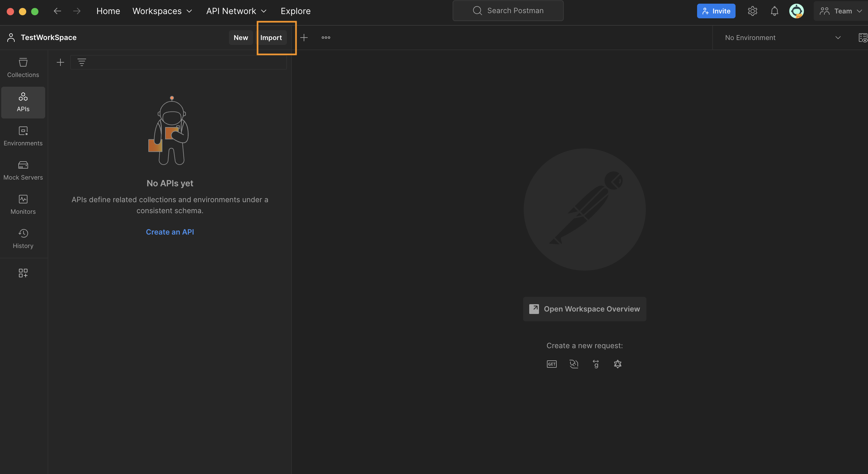Open the Explore page
The height and width of the screenshot is (474, 868).
coord(295,11)
